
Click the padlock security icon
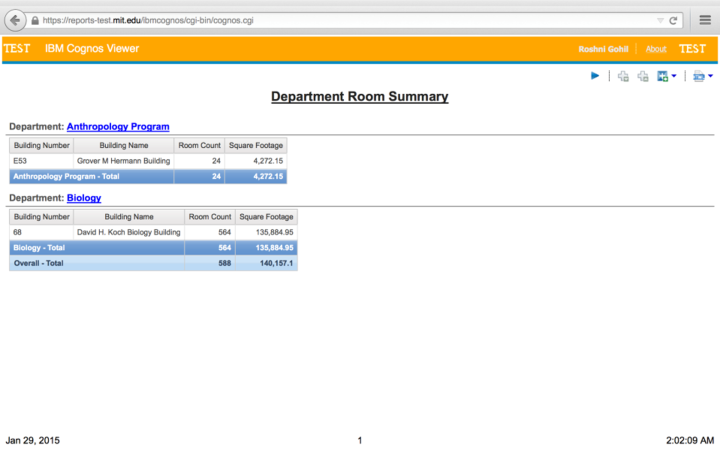click(36, 20)
